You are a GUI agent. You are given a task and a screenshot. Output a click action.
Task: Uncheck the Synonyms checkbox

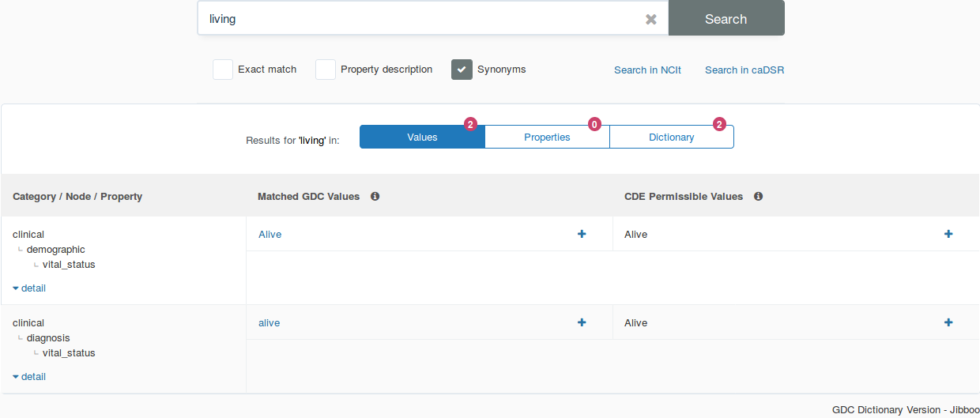(x=462, y=70)
